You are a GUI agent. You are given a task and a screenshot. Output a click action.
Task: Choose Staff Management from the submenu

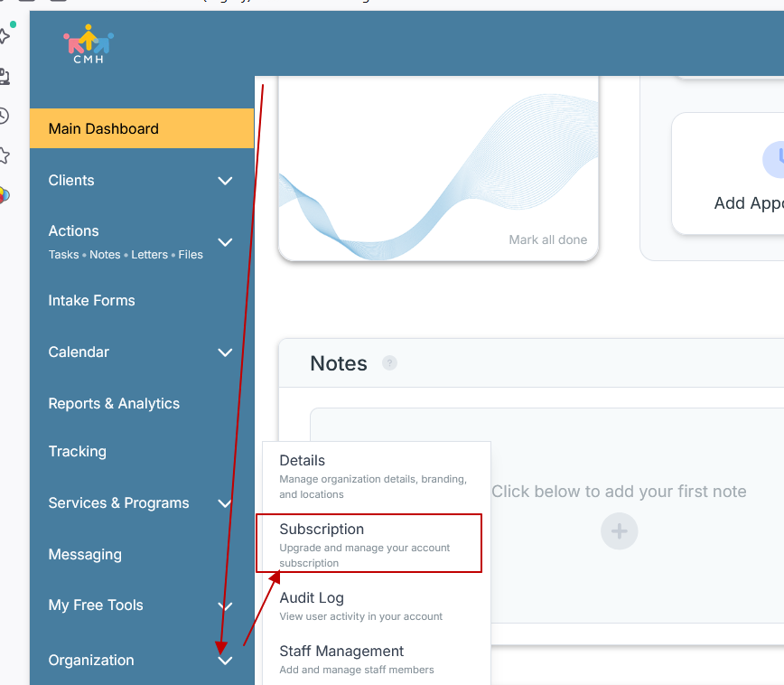(x=341, y=652)
